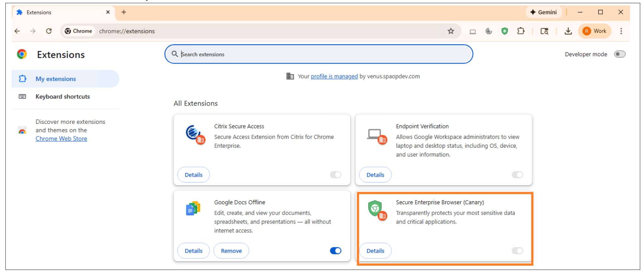
Task: Bookmark this page with the star icon
Action: click(451, 31)
